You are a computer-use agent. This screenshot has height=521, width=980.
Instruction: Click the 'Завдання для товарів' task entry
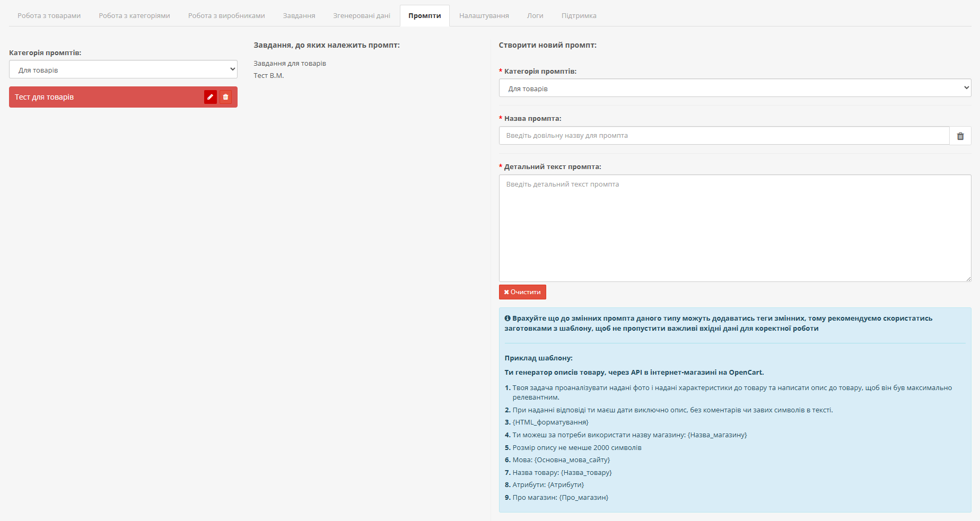tap(290, 64)
